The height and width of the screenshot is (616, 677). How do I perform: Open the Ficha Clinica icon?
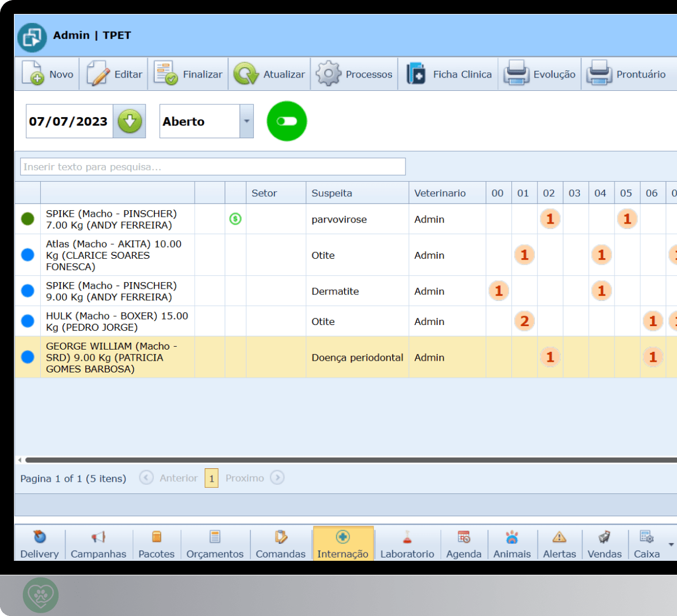pyautogui.click(x=416, y=74)
